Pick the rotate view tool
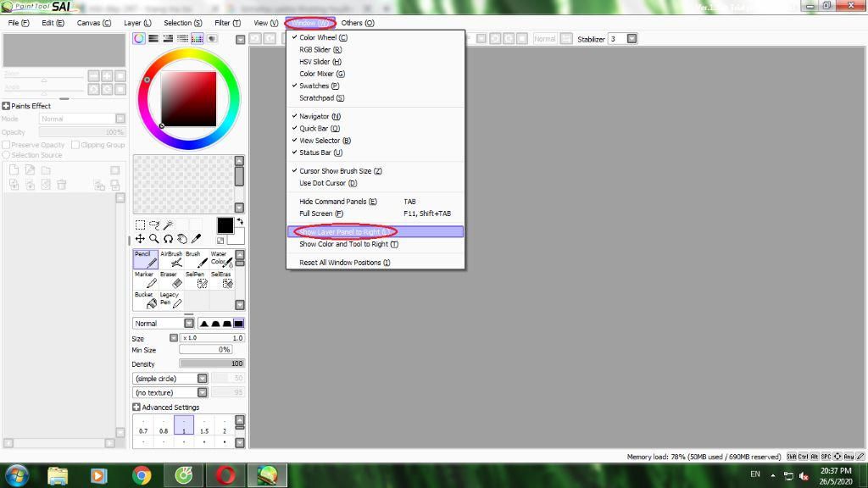Image resolution: width=868 pixels, height=488 pixels. tap(169, 238)
